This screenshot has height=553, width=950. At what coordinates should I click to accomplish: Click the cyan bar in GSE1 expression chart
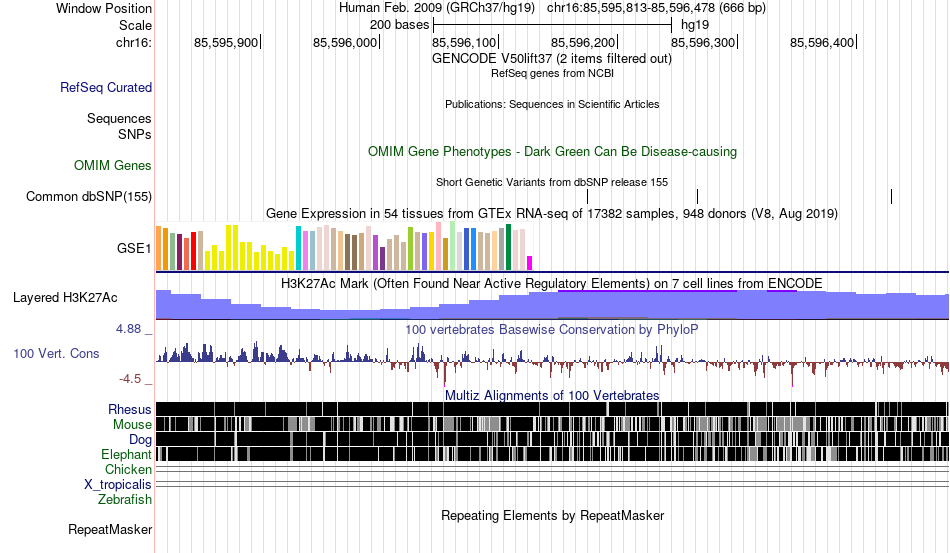298,248
